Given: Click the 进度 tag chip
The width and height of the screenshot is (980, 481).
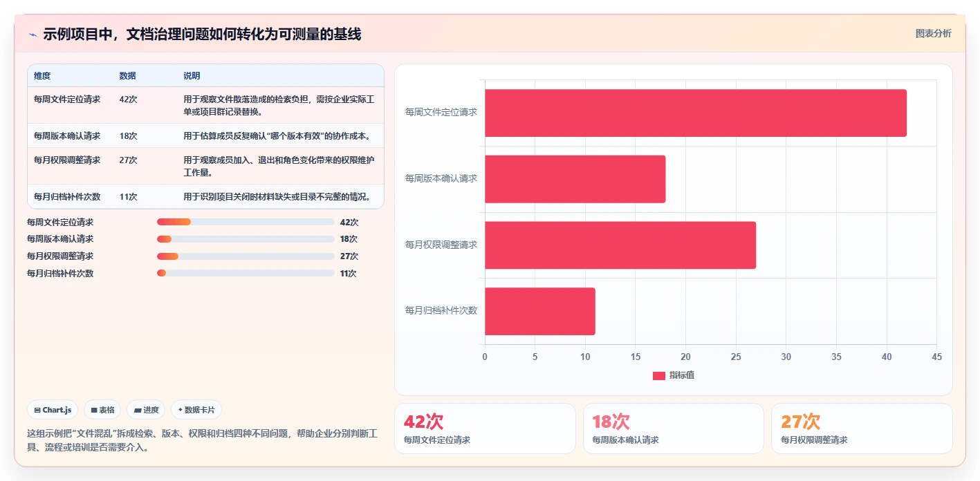Looking at the screenshot, I should point(146,410).
